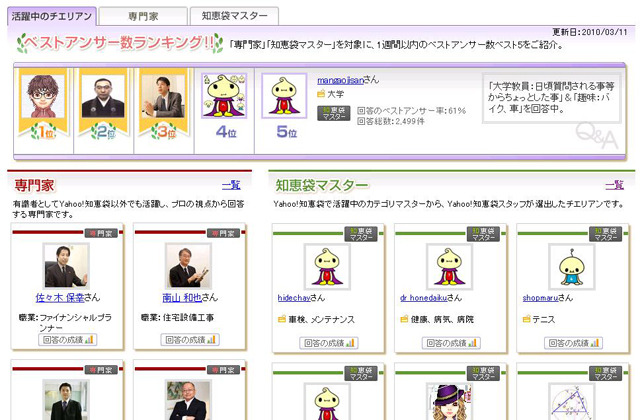View 回答の成績 for 佐々木 保幸
This screenshot has height=420, width=640.
pos(68,340)
